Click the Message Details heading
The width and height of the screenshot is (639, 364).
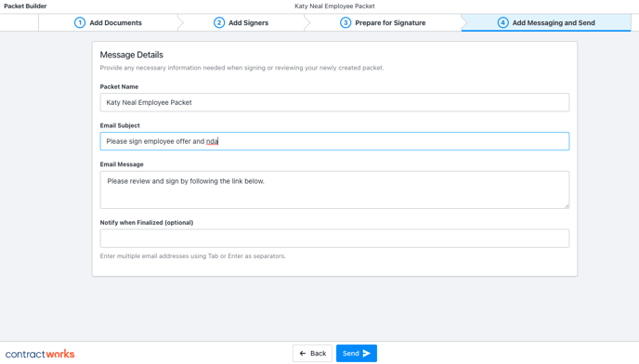coord(132,55)
